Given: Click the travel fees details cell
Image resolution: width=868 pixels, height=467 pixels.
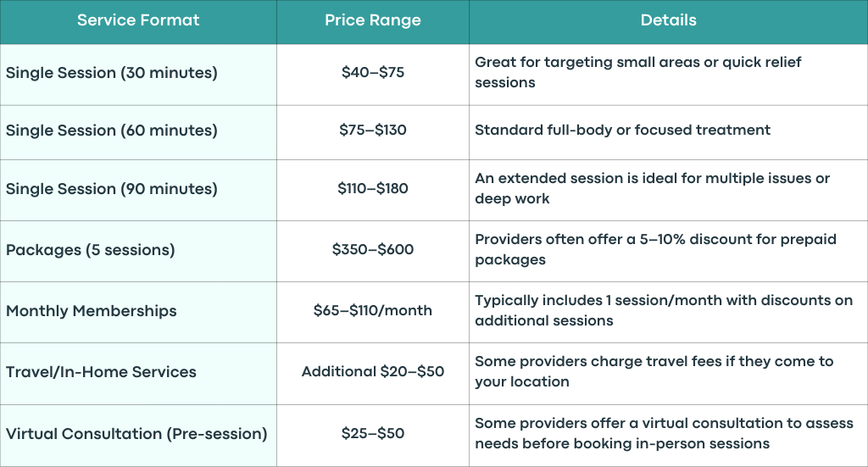Looking at the screenshot, I should point(669,374).
